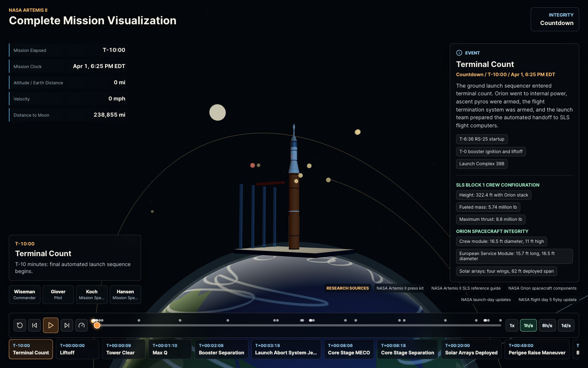This screenshot has width=588, height=368.
Task: Open the Tower Clear event card
Action: [124, 349]
